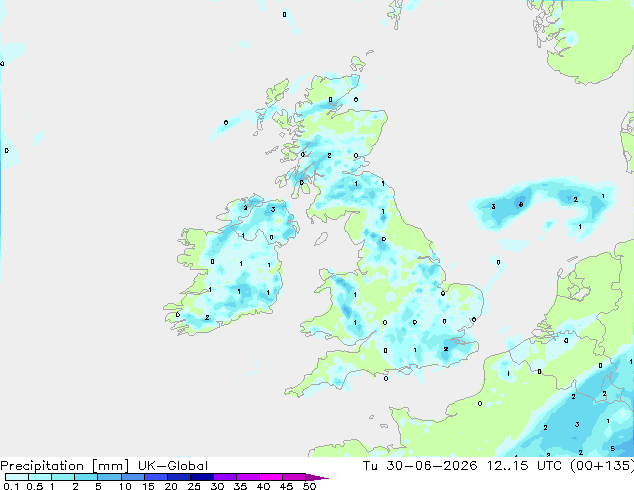Click the 'UK-Global' model name label
634x490 pixels.
173,466
